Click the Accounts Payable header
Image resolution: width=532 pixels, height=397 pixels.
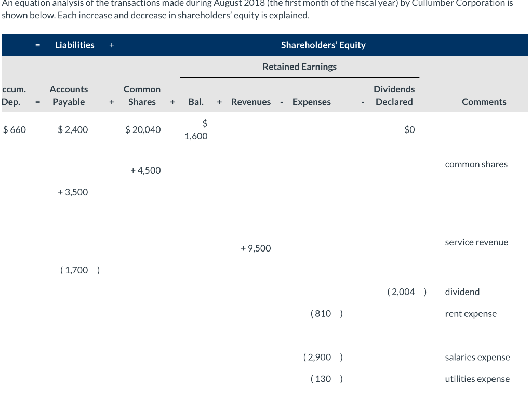pos(69,96)
